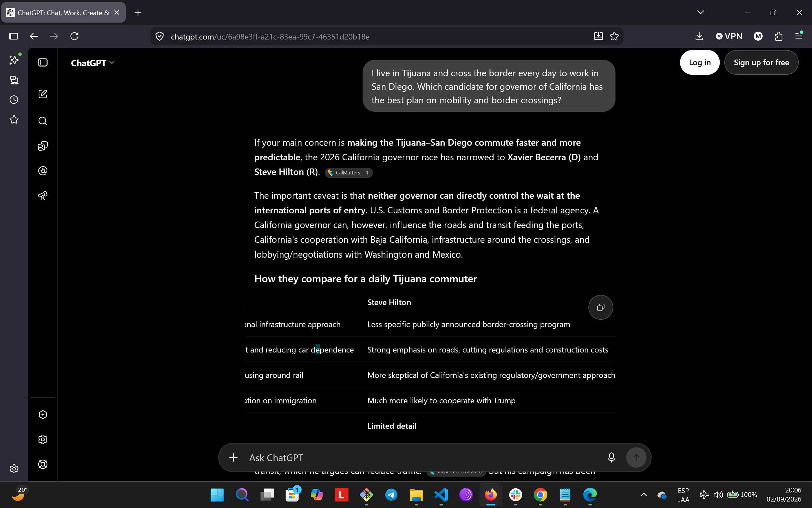Viewport: 812px width, 508px height.
Task: Click the Steve Hilton column header
Action: click(x=389, y=302)
